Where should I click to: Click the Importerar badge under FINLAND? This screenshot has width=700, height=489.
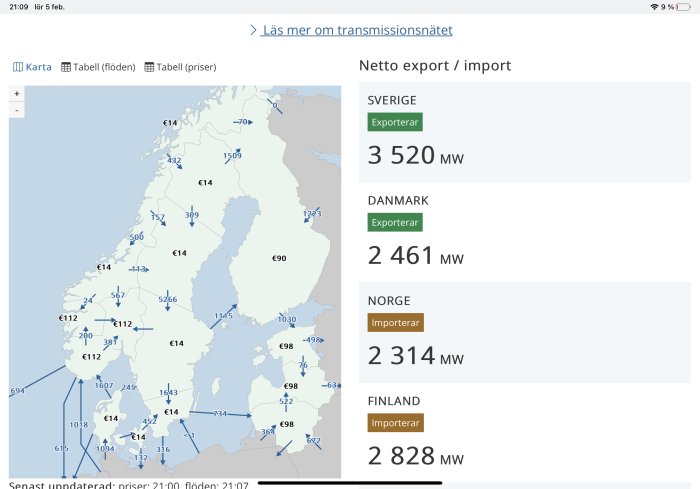click(x=396, y=423)
